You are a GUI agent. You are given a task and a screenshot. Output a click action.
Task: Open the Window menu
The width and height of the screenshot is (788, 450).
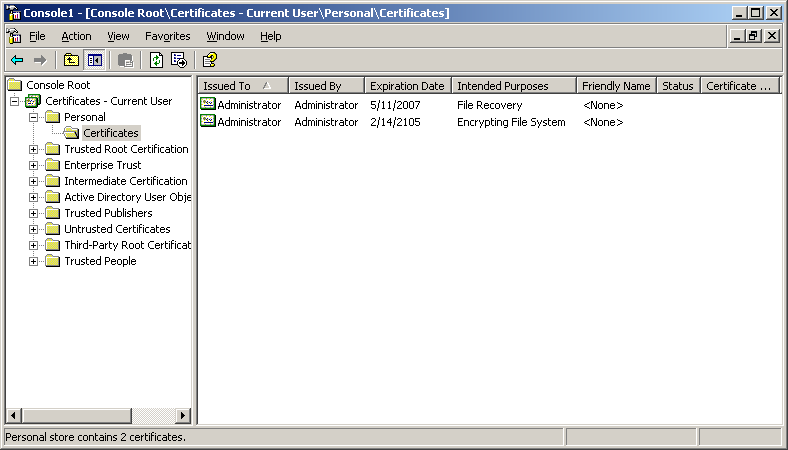click(225, 36)
